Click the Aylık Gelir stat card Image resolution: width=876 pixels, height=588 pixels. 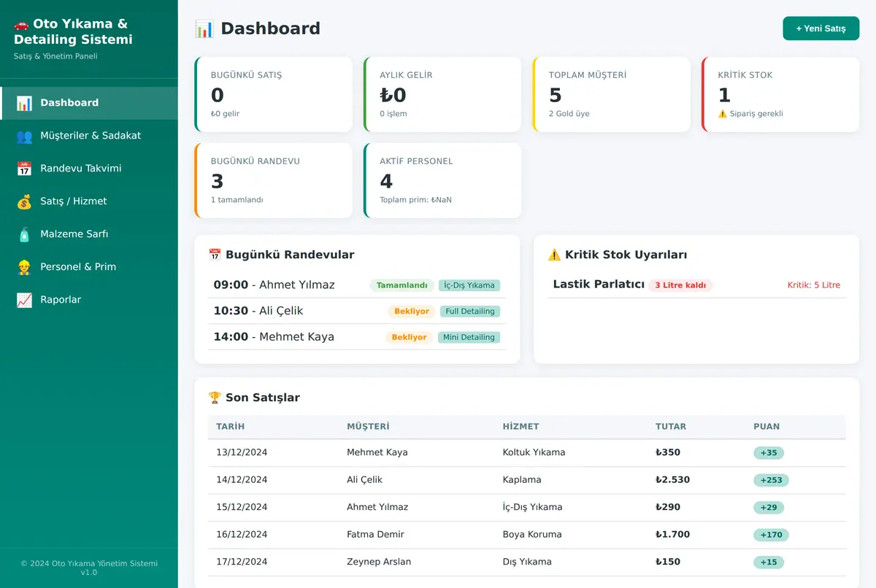(442, 94)
